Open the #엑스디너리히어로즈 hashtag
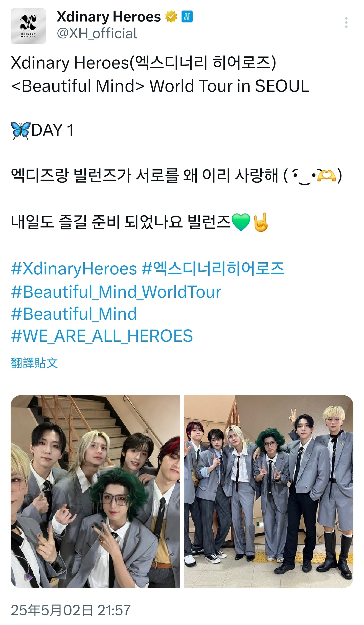This screenshot has width=364, height=625. 213,269
